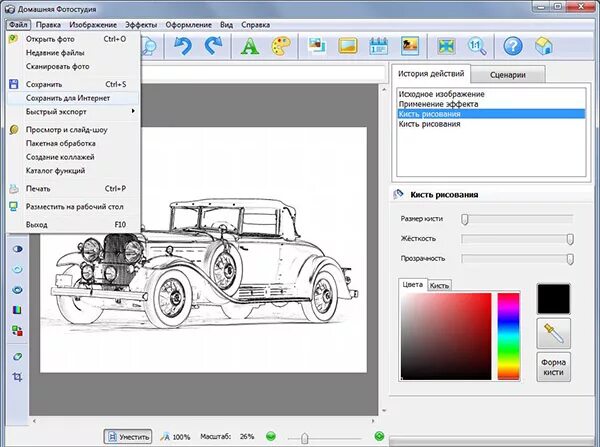Click the Размер кисти slider handle
Image resolution: width=600 pixels, height=447 pixels.
click(465, 219)
